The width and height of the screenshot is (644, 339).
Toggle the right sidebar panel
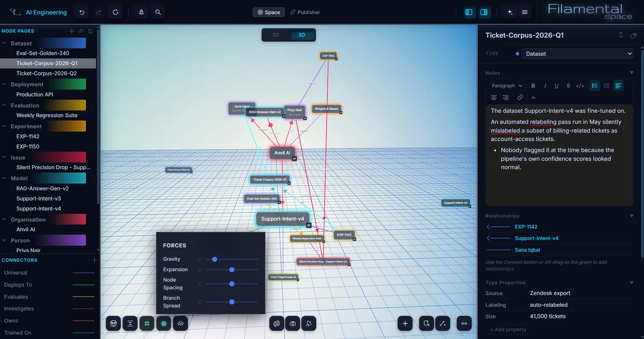[x=484, y=12]
